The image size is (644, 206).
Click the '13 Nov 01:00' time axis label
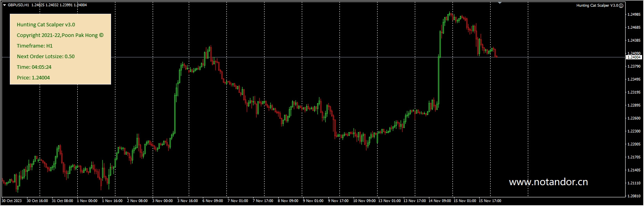pos(389,201)
